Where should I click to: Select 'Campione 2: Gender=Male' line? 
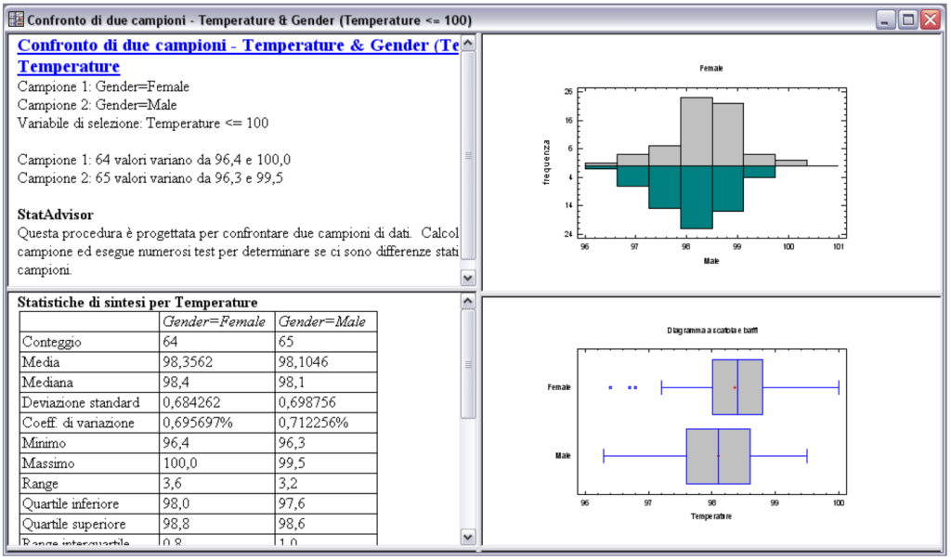[97, 105]
